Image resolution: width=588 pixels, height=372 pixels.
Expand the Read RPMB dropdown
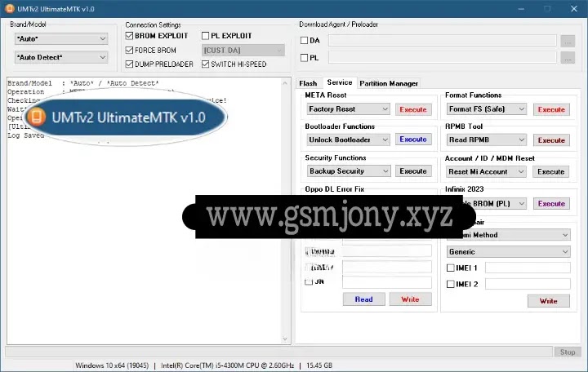[x=487, y=139]
